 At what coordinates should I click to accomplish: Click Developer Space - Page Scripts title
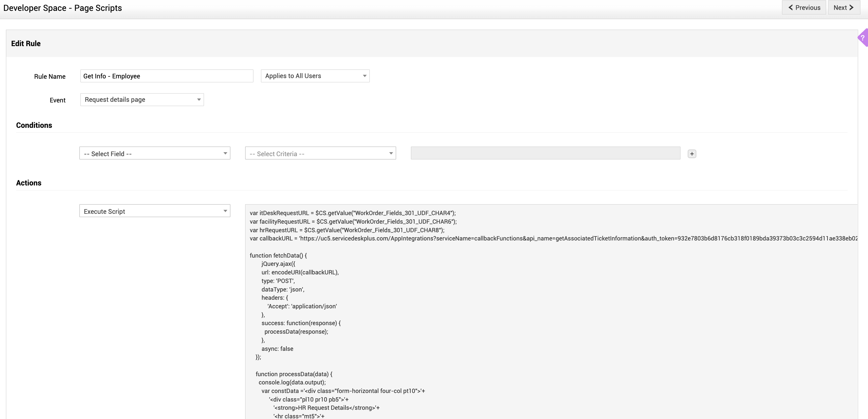[x=63, y=8]
